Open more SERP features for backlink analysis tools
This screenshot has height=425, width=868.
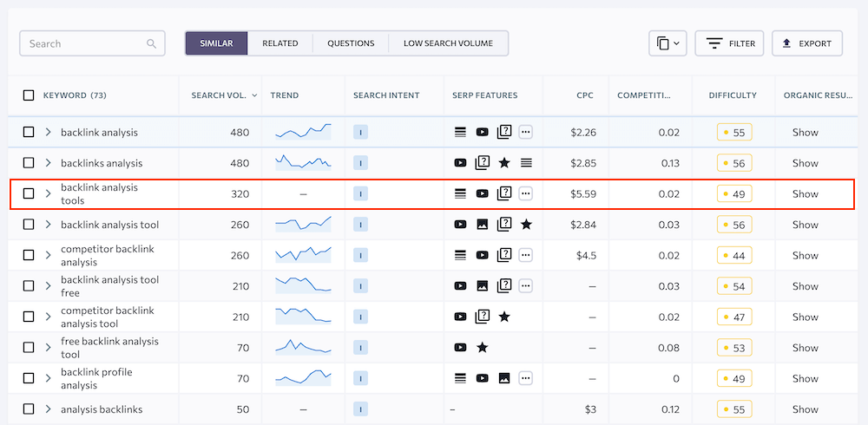[x=526, y=194]
